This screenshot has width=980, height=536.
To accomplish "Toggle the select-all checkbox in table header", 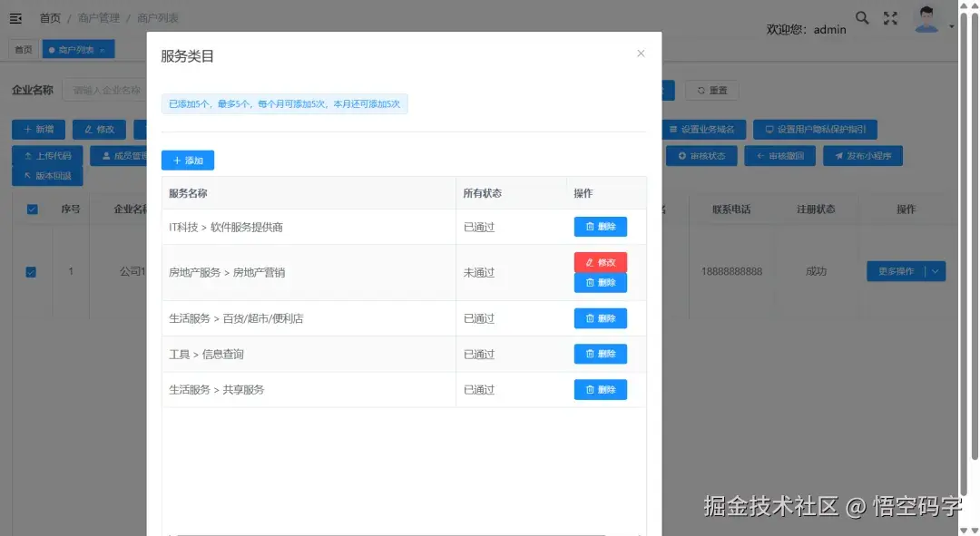I will 33,209.
